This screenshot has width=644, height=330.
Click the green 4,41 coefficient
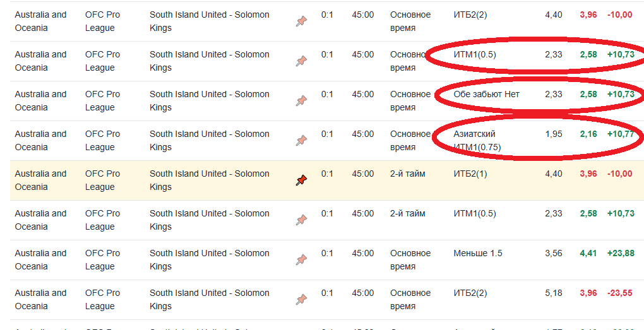(x=588, y=253)
